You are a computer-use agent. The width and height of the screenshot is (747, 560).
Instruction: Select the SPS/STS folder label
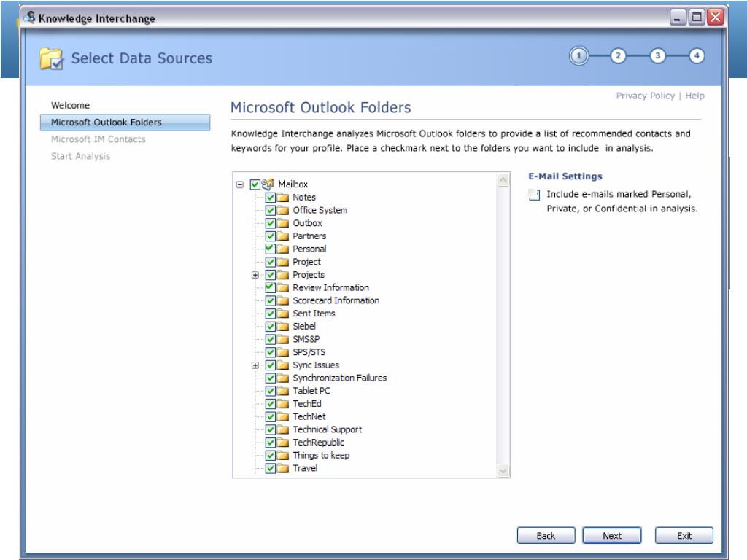309,352
